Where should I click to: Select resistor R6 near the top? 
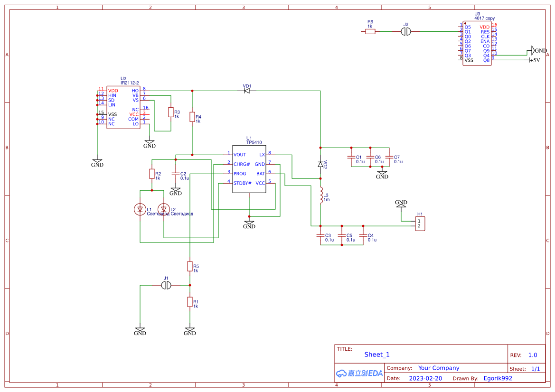(370, 31)
